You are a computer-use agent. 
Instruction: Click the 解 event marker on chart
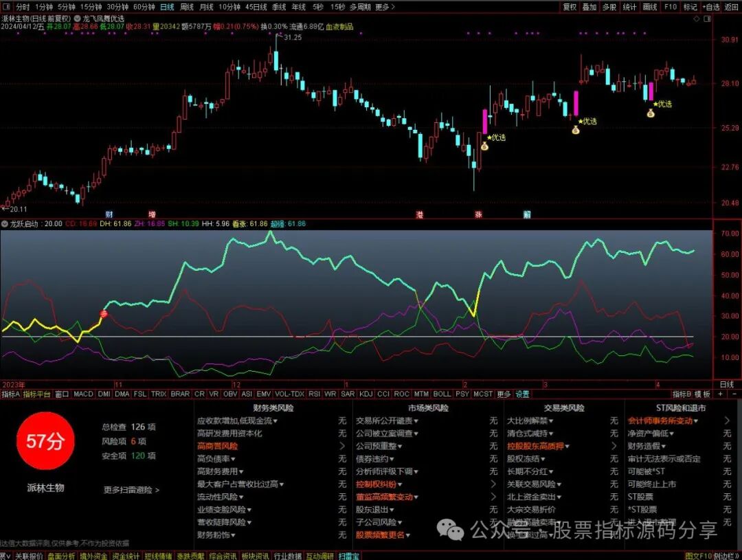[527, 214]
